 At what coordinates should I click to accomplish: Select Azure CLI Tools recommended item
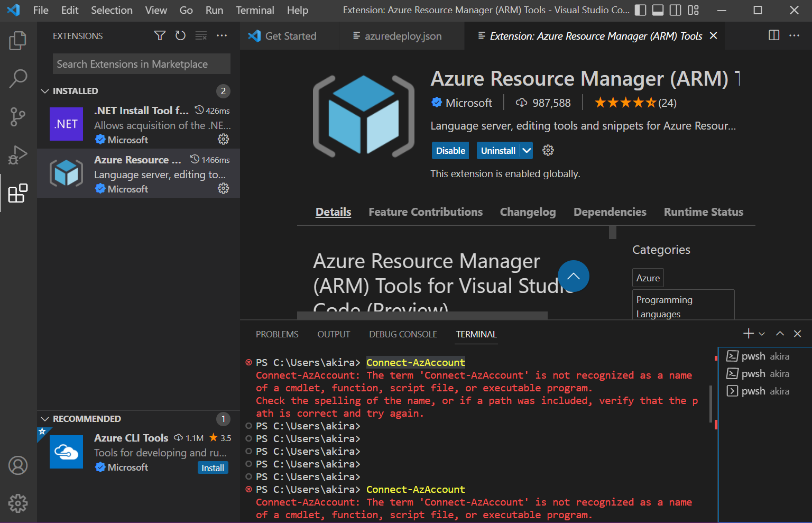139,452
